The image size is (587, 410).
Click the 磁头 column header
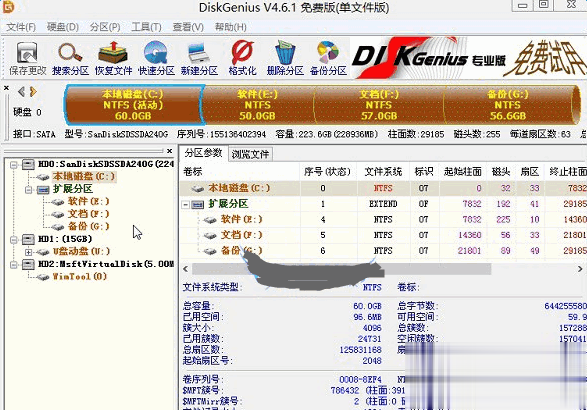(501, 171)
